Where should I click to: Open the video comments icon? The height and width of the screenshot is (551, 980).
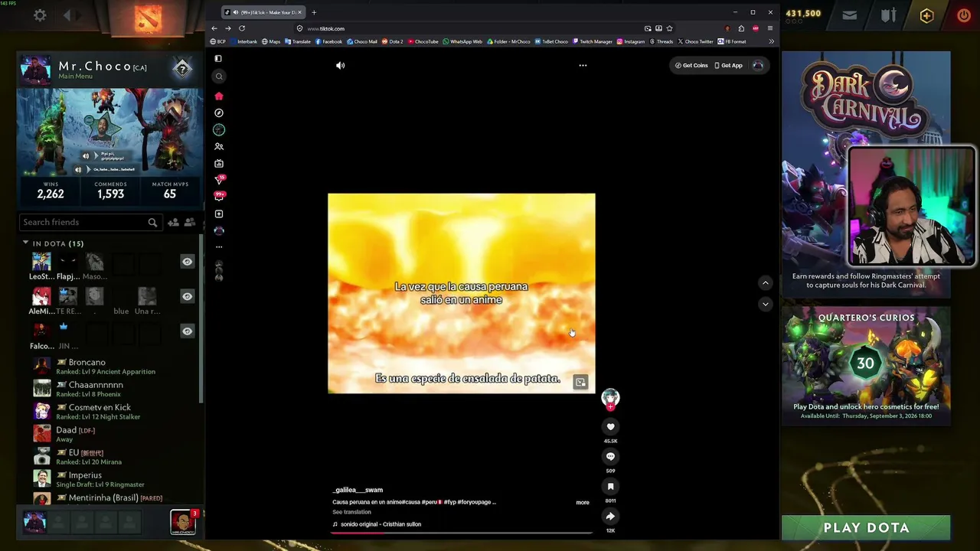(610, 457)
